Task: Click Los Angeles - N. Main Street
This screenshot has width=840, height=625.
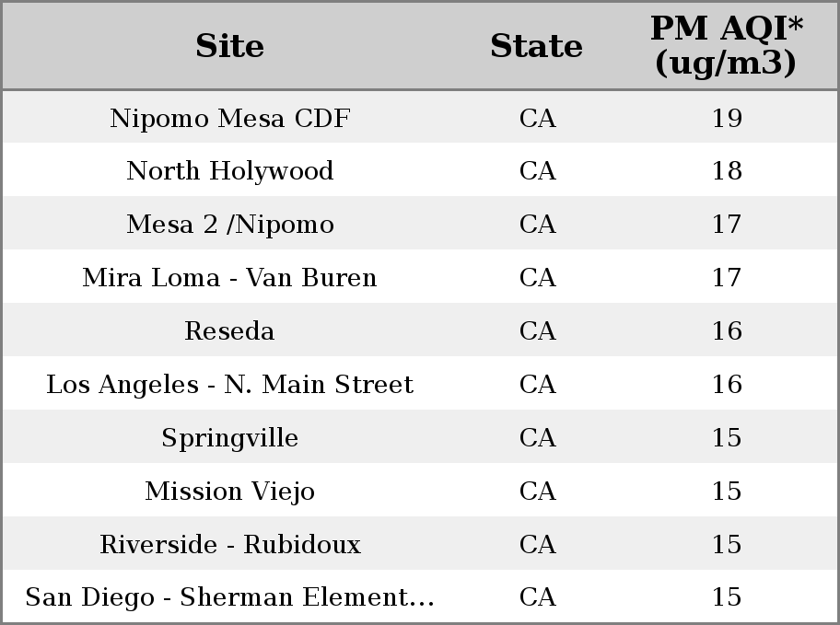Action: [x=230, y=385]
